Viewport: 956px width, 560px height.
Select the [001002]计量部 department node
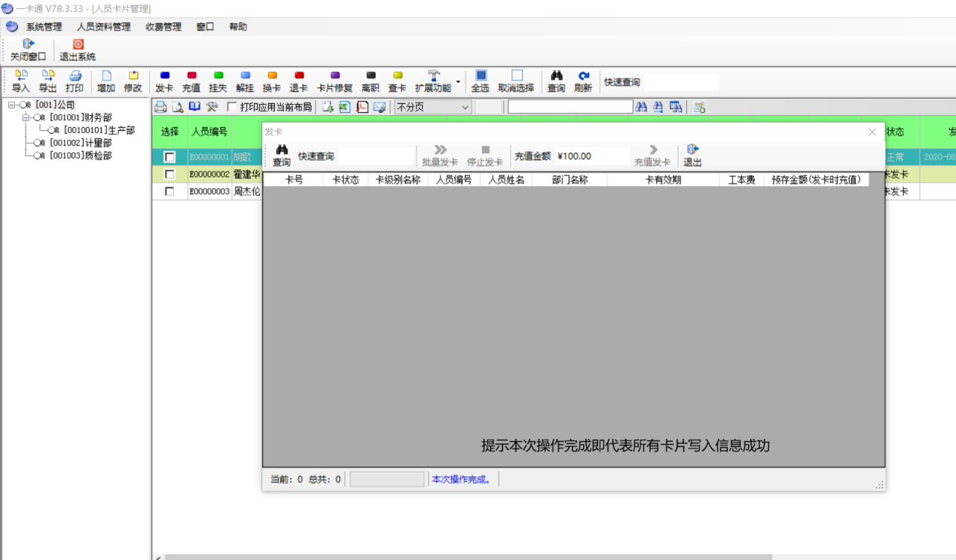[x=80, y=143]
